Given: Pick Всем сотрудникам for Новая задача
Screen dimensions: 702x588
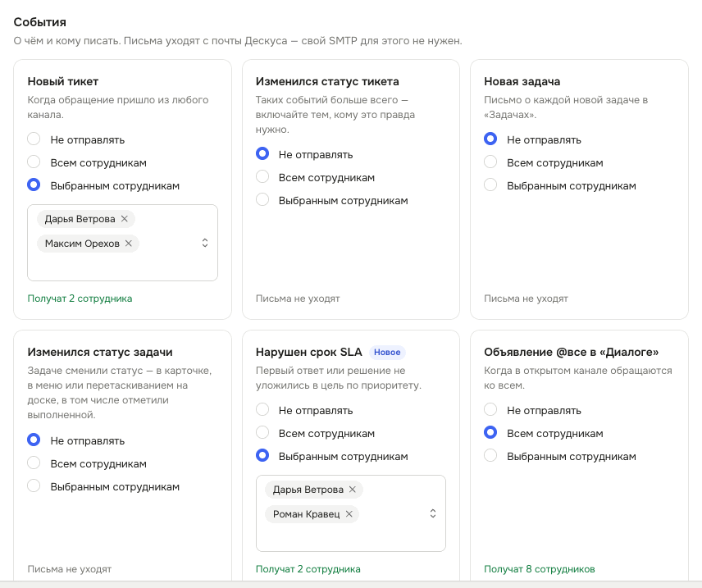Looking at the screenshot, I should (x=490, y=162).
